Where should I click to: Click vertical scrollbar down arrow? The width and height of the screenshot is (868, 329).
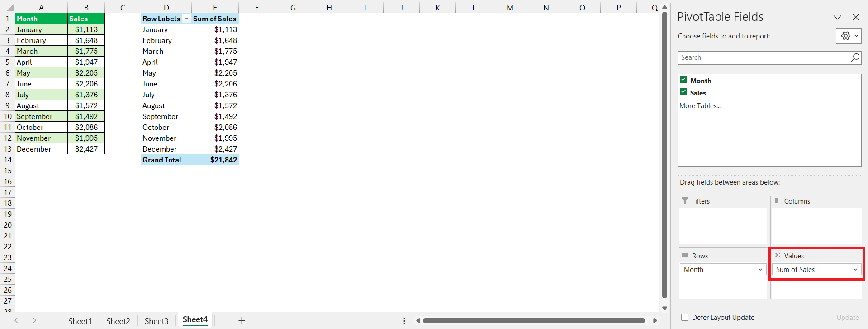click(664, 308)
